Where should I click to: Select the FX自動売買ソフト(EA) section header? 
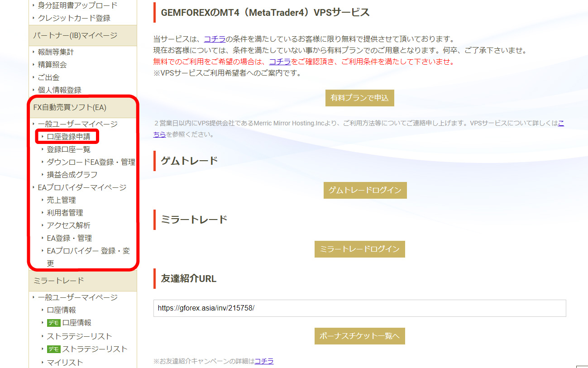tap(83, 107)
